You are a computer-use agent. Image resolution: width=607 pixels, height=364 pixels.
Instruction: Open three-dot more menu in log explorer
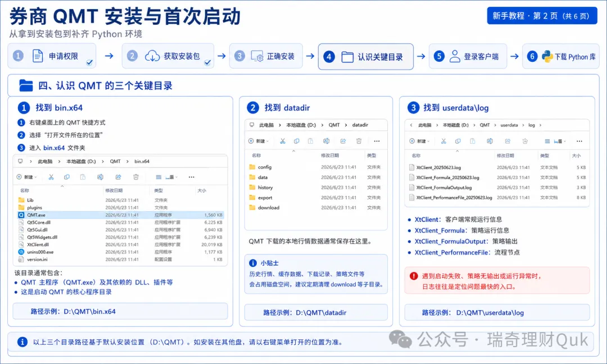point(579,141)
